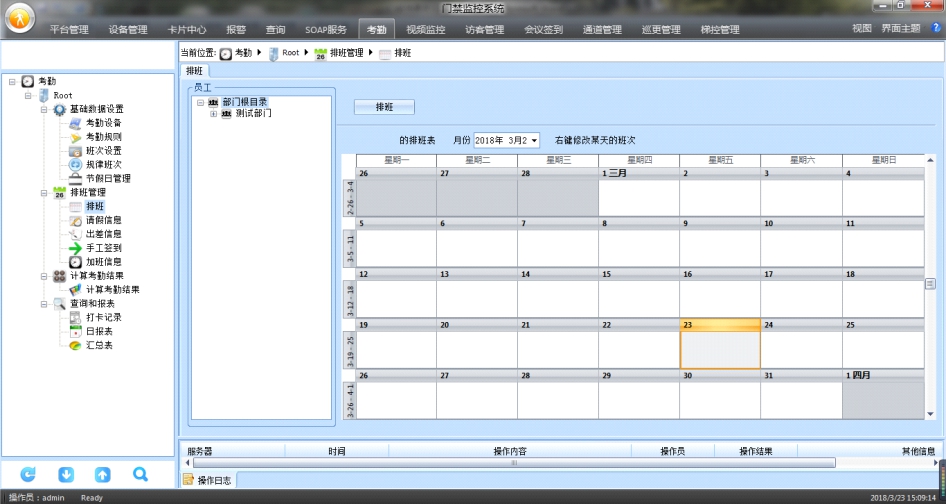Select the day 15 calendar cell
This screenshot has width=946, height=504.
click(x=638, y=293)
